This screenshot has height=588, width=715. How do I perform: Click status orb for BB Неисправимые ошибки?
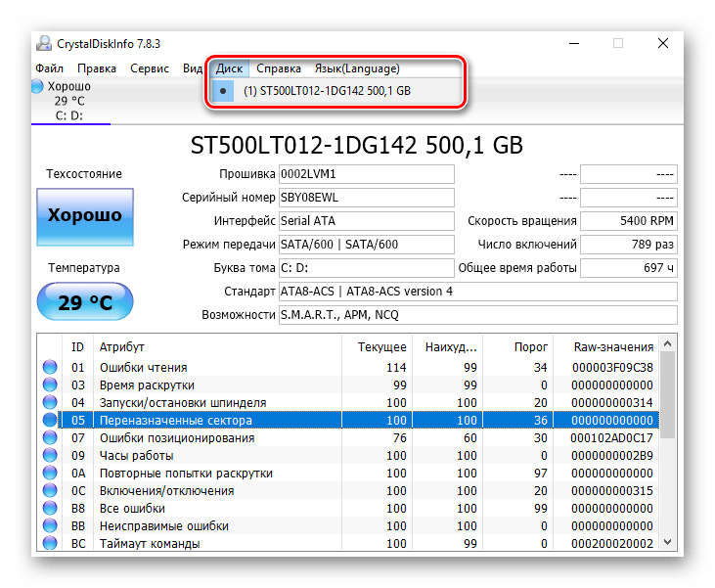pos(50,526)
